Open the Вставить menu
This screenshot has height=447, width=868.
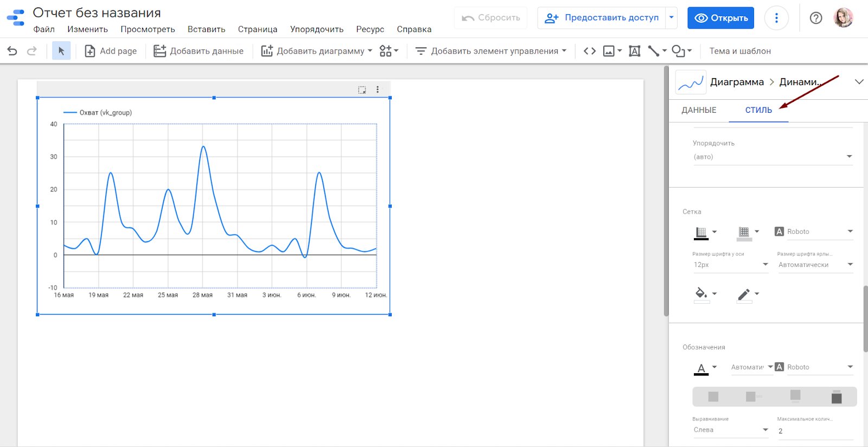[206, 29]
